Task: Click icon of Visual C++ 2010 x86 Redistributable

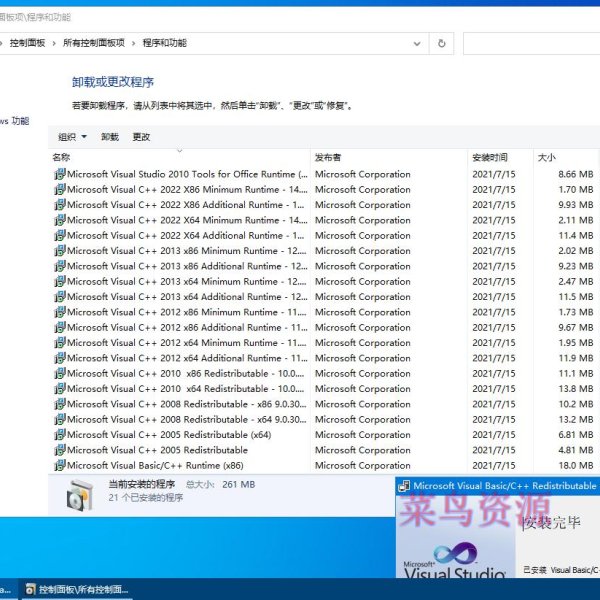Action: pyautogui.click(x=60, y=373)
